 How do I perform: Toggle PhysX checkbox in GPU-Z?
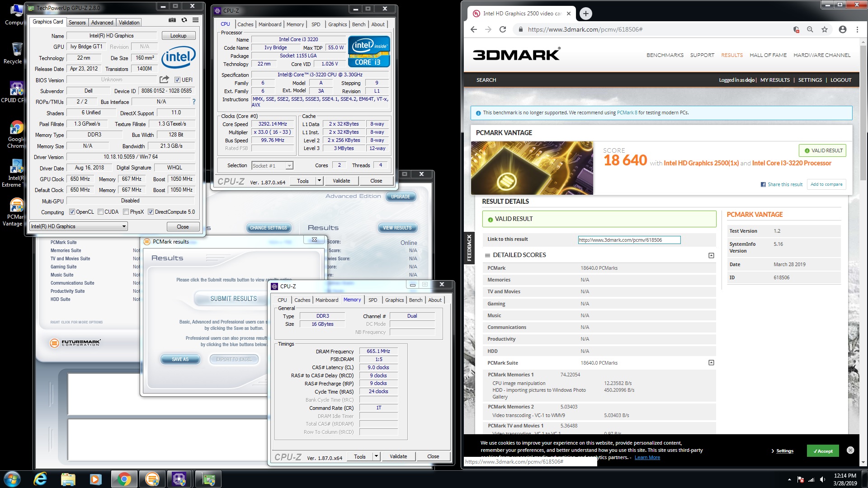(x=126, y=212)
